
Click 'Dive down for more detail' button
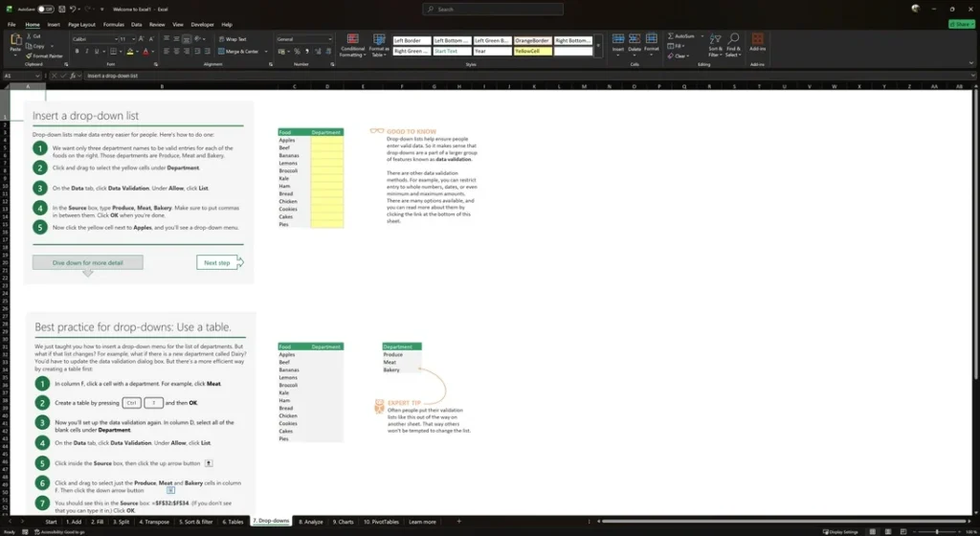(87, 262)
